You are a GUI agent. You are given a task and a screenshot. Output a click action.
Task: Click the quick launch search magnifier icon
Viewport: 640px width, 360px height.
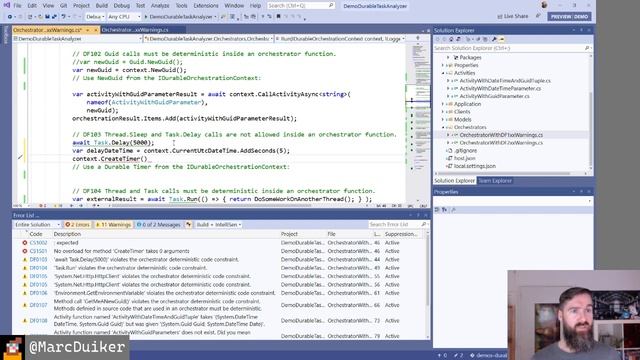331,6
